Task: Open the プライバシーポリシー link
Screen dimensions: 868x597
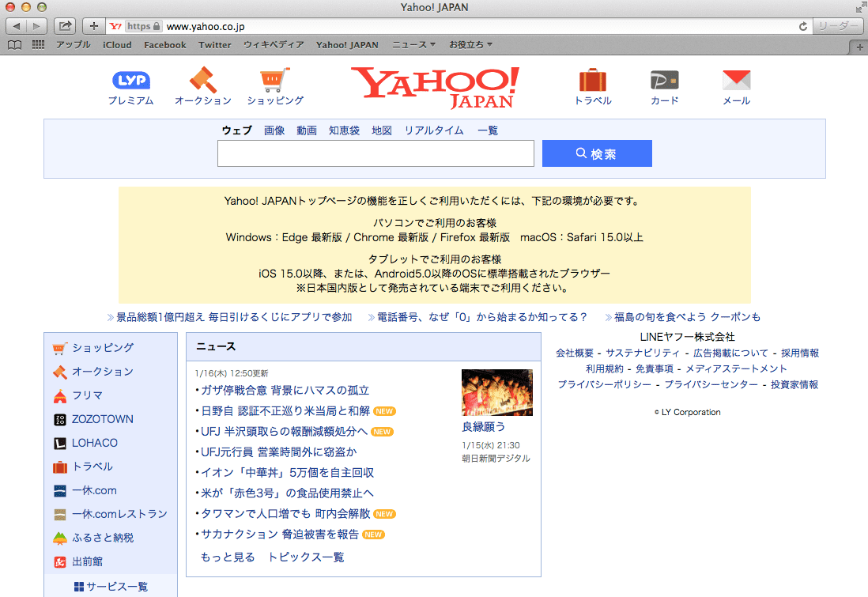Action: pos(605,384)
